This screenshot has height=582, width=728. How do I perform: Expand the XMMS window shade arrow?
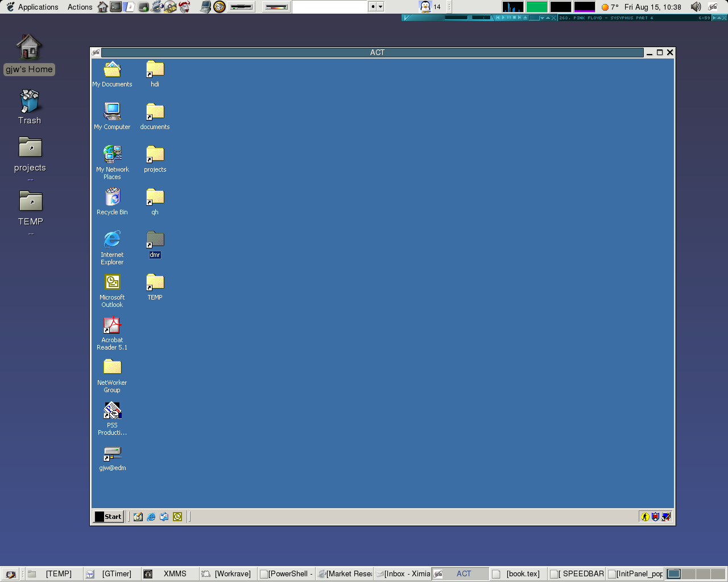pos(548,18)
